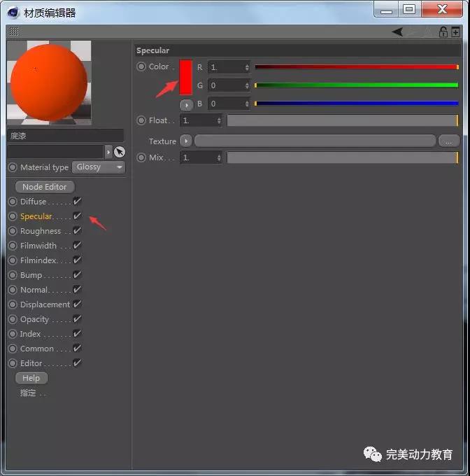
Task: Expand the color options arrow below swatch
Action: click(186, 104)
